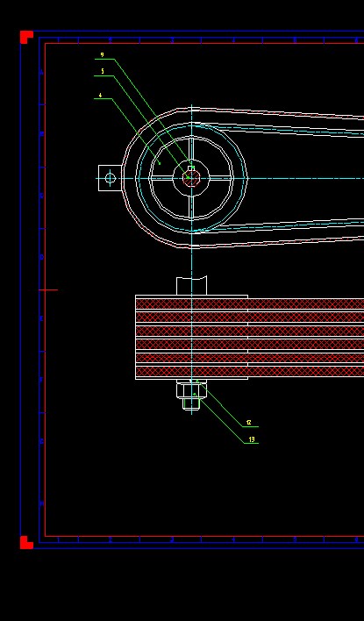Screen dimensions: 364x621
Task: Select the small mounting lug left of pulley
Action: click(x=111, y=178)
